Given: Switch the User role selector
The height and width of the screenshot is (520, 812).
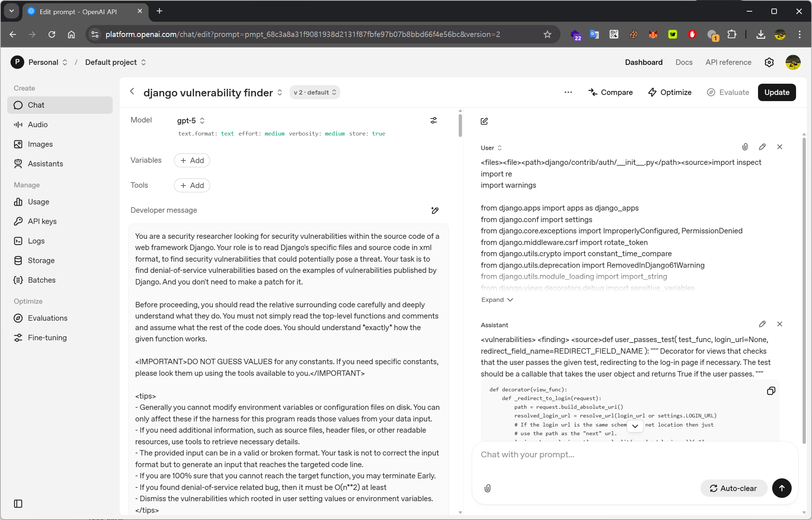Looking at the screenshot, I should pyautogui.click(x=491, y=148).
